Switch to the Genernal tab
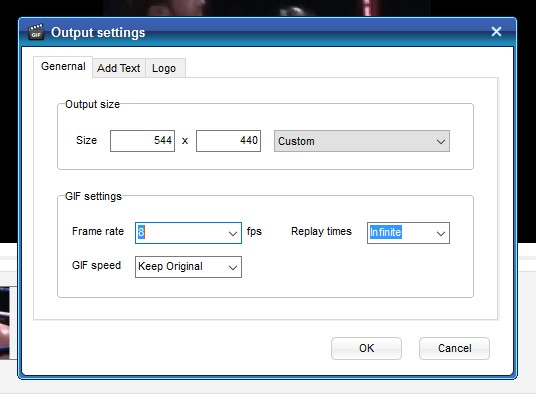This screenshot has width=536, height=394. 63,66
